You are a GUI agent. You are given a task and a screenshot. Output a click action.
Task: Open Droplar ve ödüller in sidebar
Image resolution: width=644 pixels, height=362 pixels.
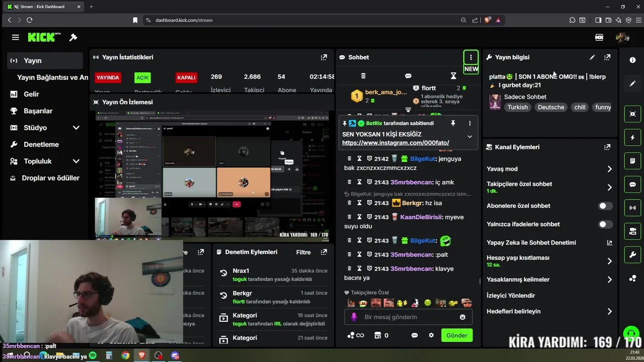[45, 178]
